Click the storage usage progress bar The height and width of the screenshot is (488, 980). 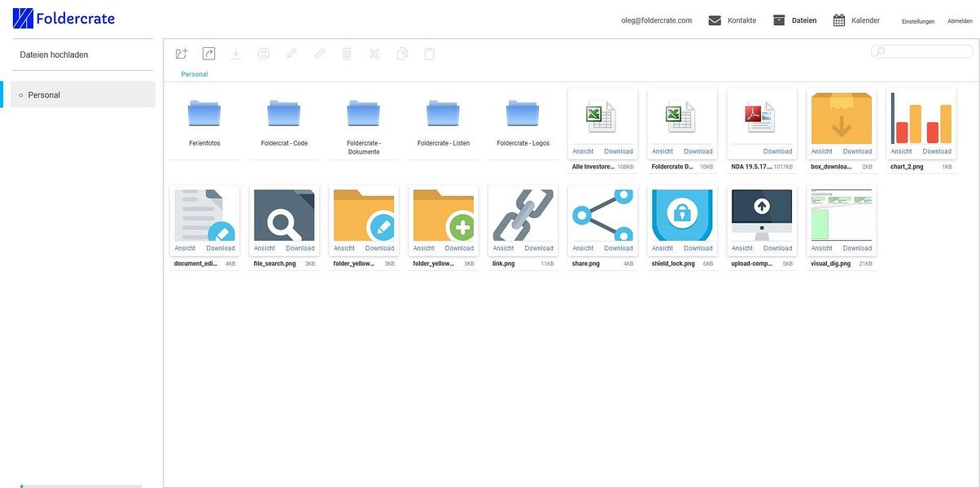coord(81,486)
